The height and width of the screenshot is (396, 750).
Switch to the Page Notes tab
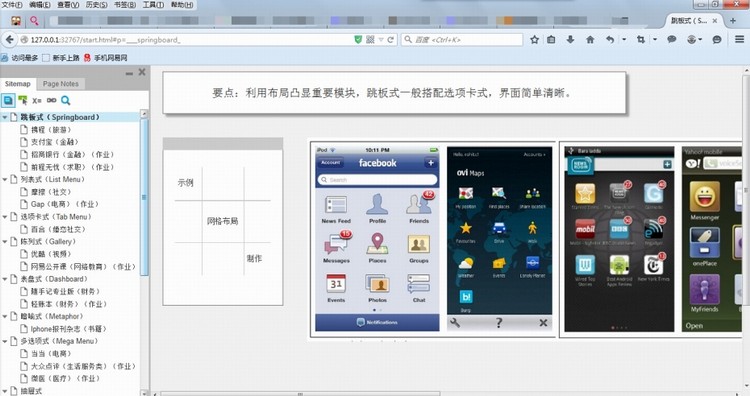pos(61,84)
